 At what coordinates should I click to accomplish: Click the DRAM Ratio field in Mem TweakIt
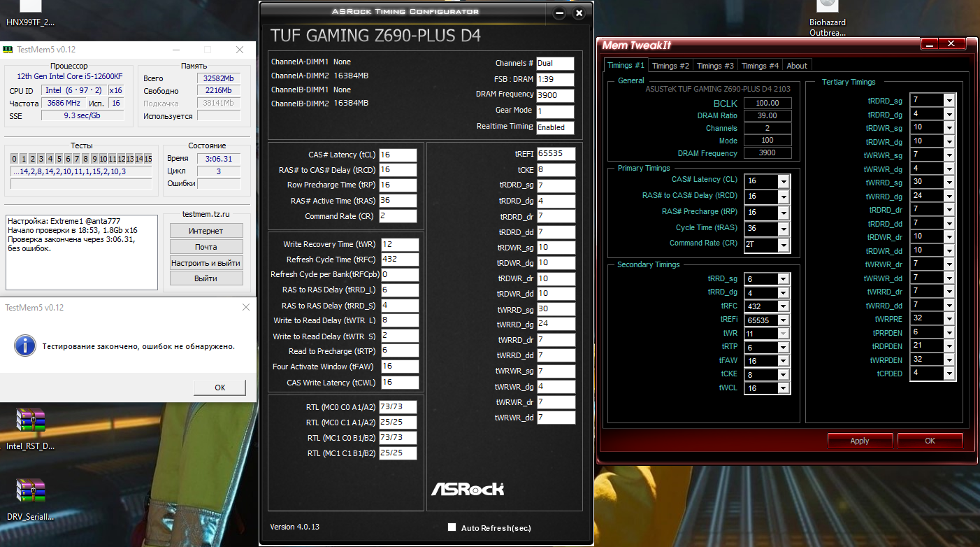768,115
